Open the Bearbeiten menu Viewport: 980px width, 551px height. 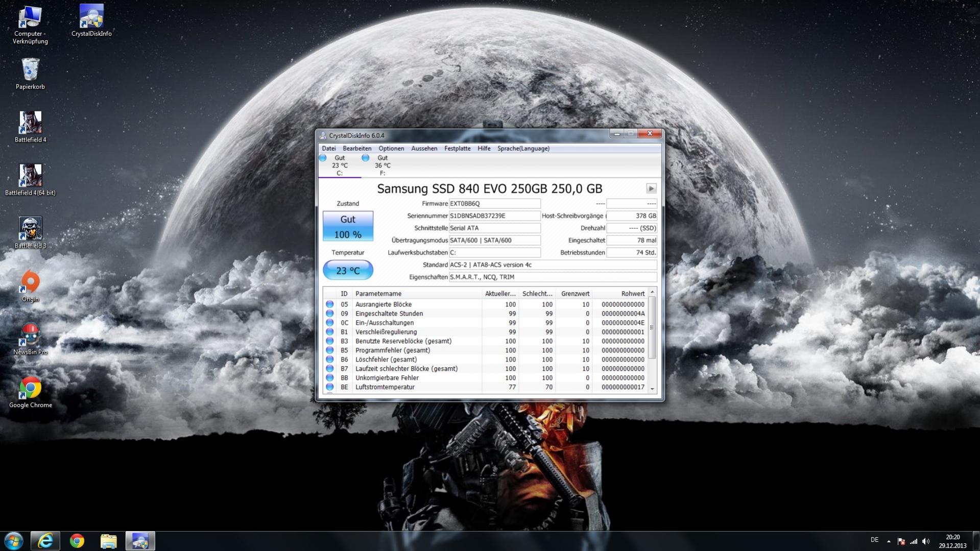357,149
